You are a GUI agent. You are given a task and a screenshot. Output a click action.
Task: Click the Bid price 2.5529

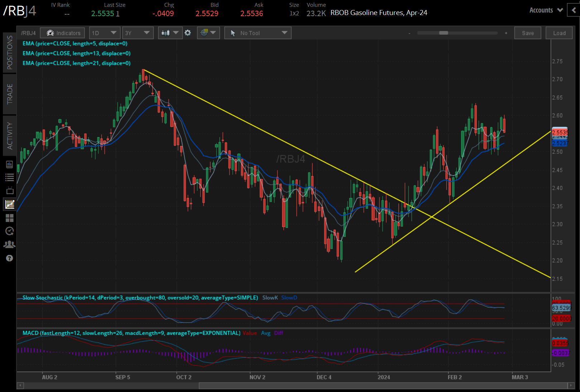click(x=207, y=14)
